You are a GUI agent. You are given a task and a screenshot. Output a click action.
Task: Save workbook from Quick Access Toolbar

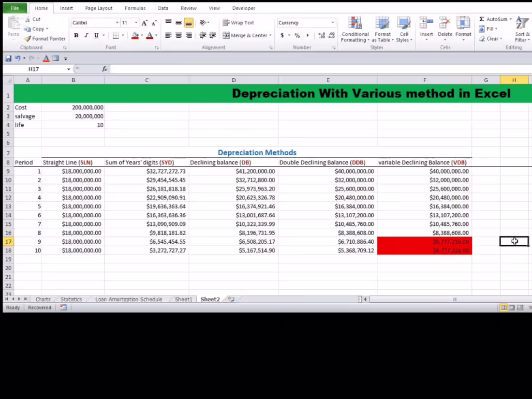click(8, 58)
